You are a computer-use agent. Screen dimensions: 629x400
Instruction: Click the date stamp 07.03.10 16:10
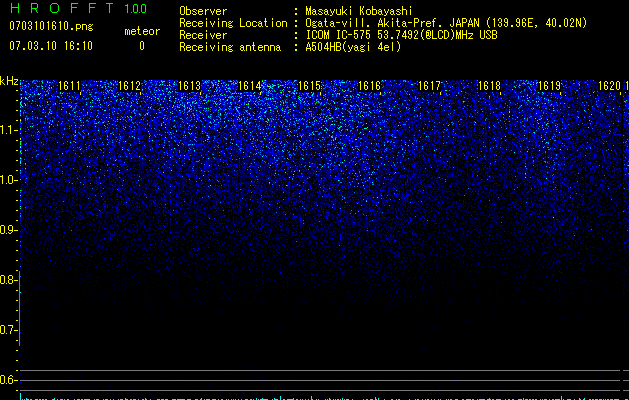(x=51, y=46)
